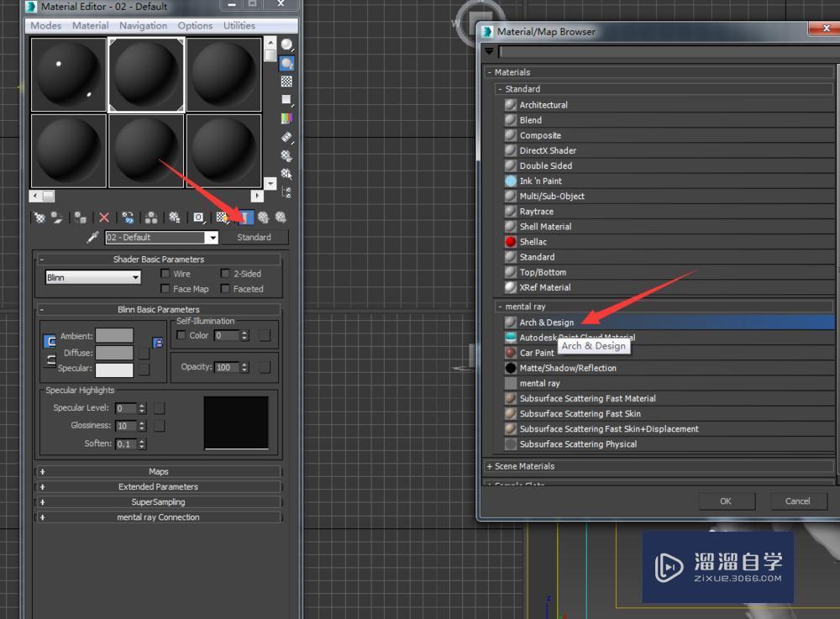Toggle Show Shaded Material in Viewport icon

click(x=222, y=218)
